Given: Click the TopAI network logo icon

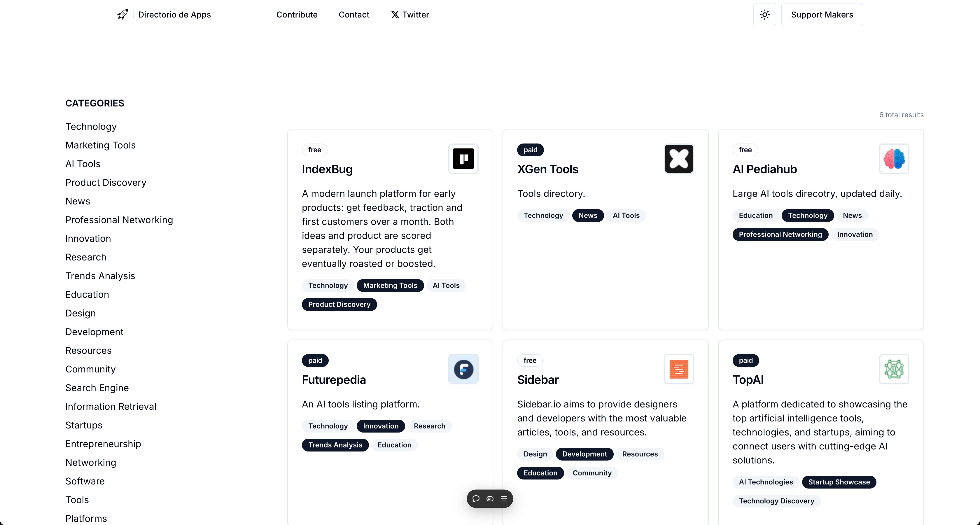Looking at the screenshot, I should 894,369.
